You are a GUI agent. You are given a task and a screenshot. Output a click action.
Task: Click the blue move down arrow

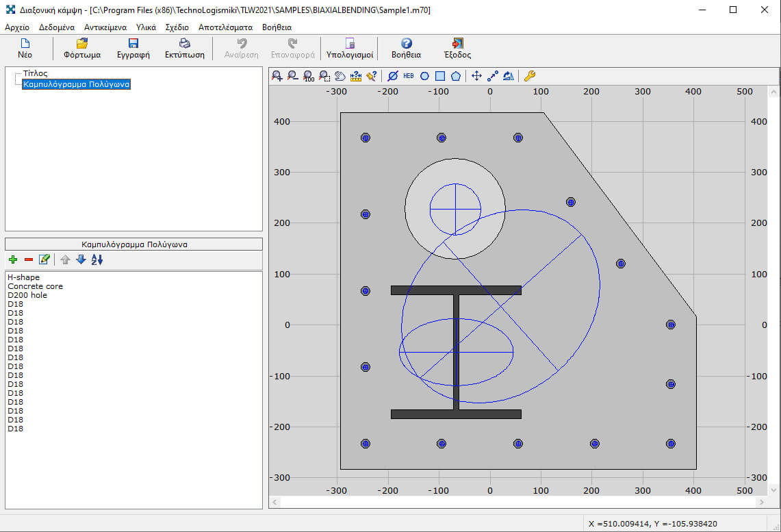click(x=81, y=259)
